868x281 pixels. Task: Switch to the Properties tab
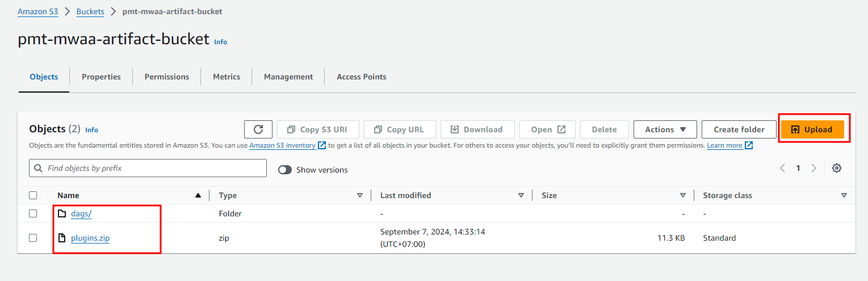(101, 77)
